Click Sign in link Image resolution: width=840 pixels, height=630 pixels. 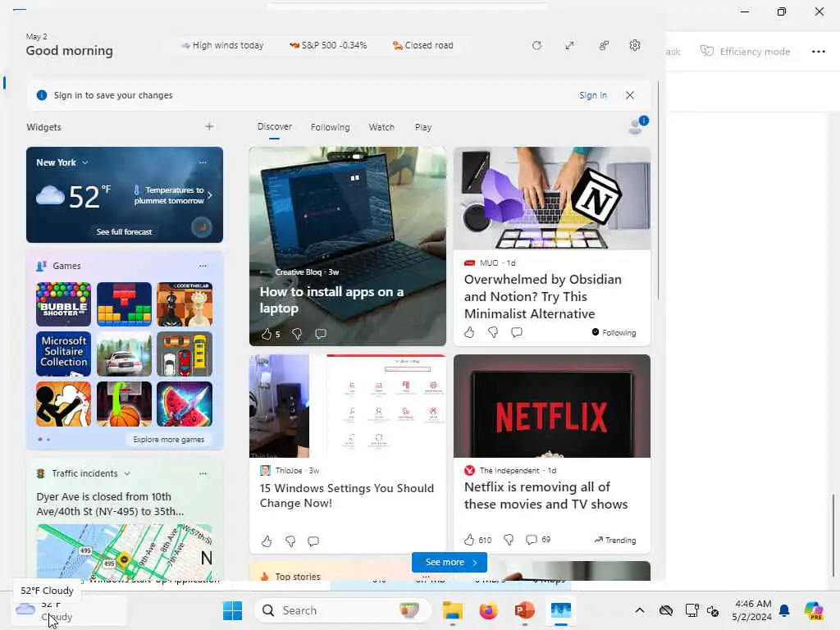[593, 95]
